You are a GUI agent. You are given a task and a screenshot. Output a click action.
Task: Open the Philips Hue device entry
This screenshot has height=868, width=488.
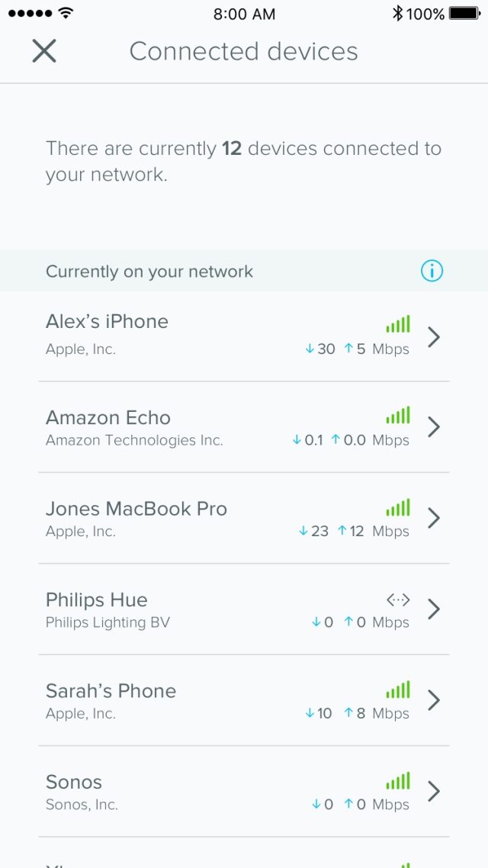tap(97, 600)
